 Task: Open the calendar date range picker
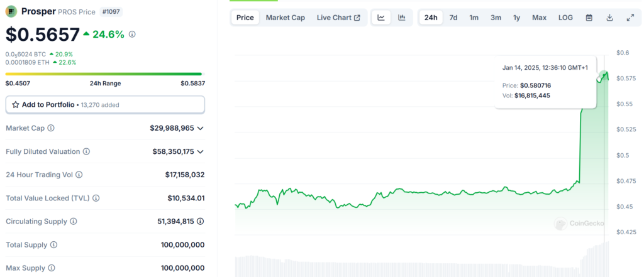589,18
